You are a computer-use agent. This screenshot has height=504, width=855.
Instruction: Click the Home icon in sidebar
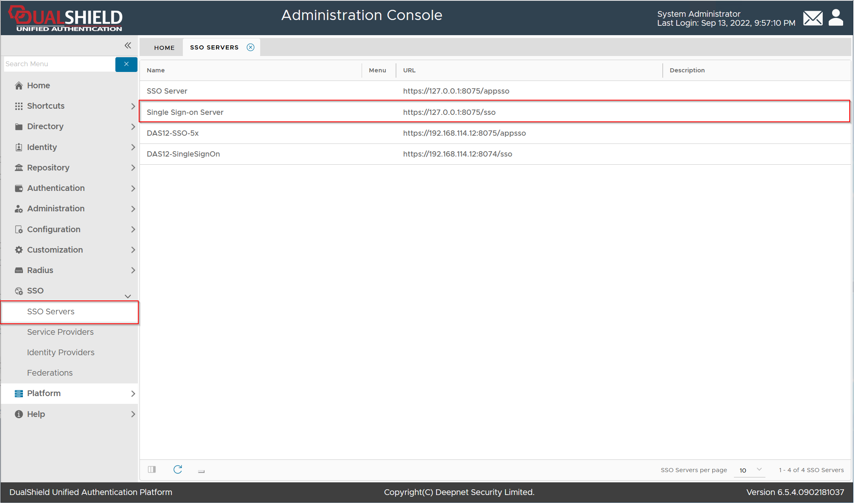pyautogui.click(x=19, y=85)
